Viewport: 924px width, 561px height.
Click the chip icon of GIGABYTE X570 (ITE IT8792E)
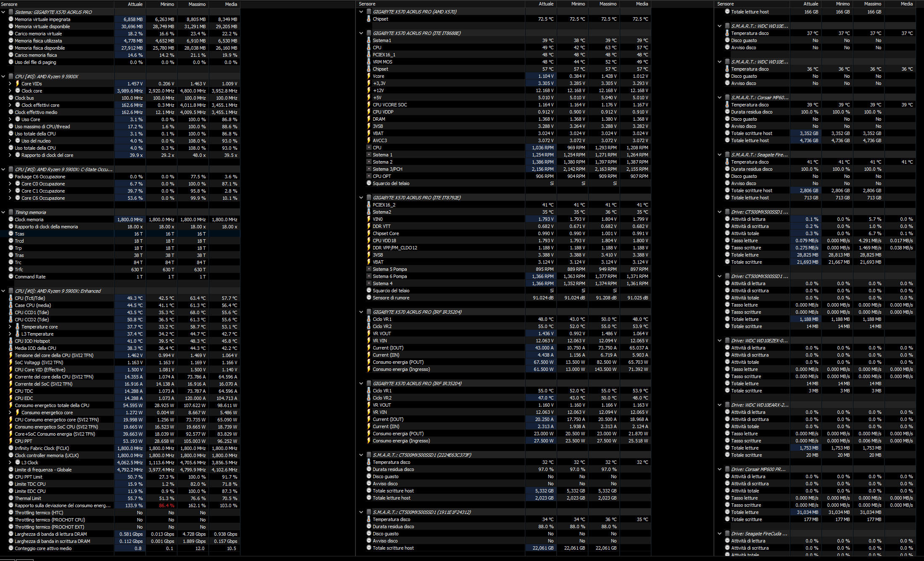tap(369, 198)
